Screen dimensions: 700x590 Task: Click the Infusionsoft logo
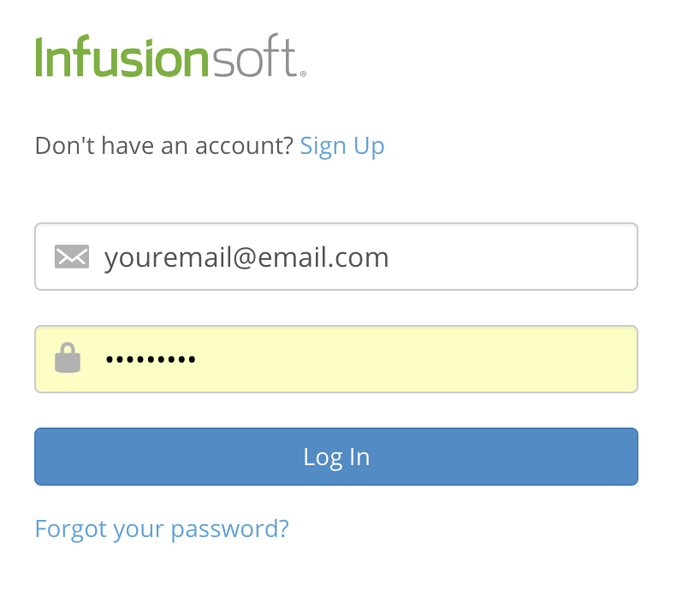click(x=170, y=56)
